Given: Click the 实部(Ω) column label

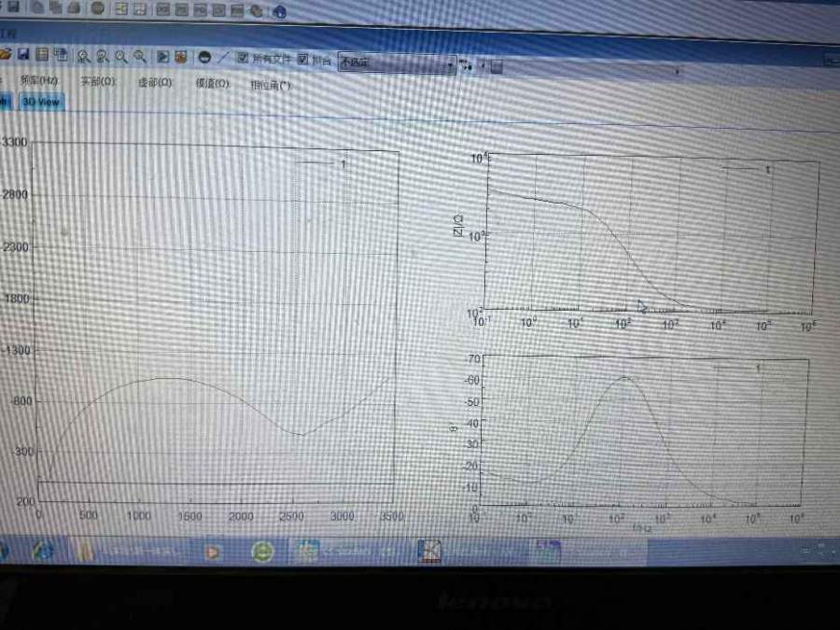Looking at the screenshot, I should [97, 81].
